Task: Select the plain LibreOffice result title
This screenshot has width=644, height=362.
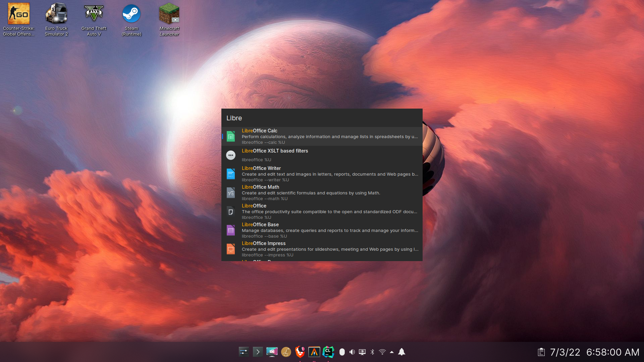Action: [x=254, y=206]
